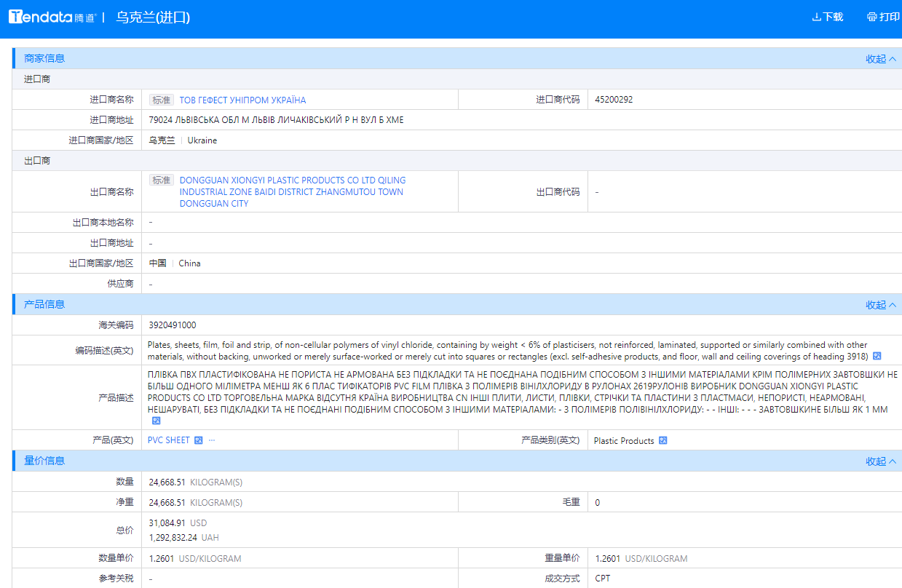Click the 量价信息 section header title
The image size is (902, 588).
coord(44,461)
